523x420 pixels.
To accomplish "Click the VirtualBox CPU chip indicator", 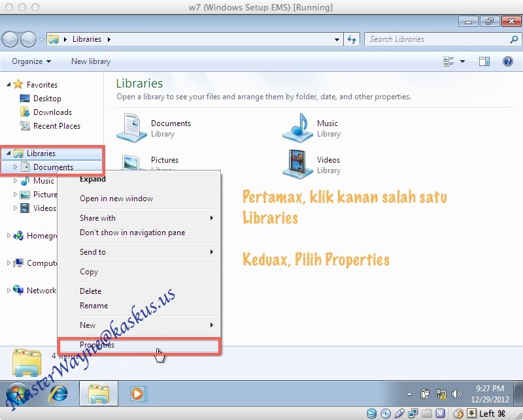I will pos(440,413).
